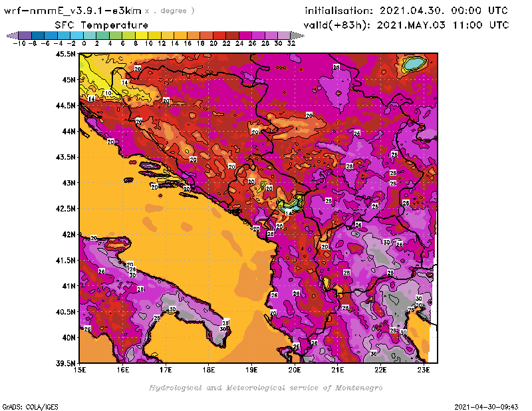Click the 'SFC Temperature' title
This screenshot has width=532, height=411.
coord(102,25)
